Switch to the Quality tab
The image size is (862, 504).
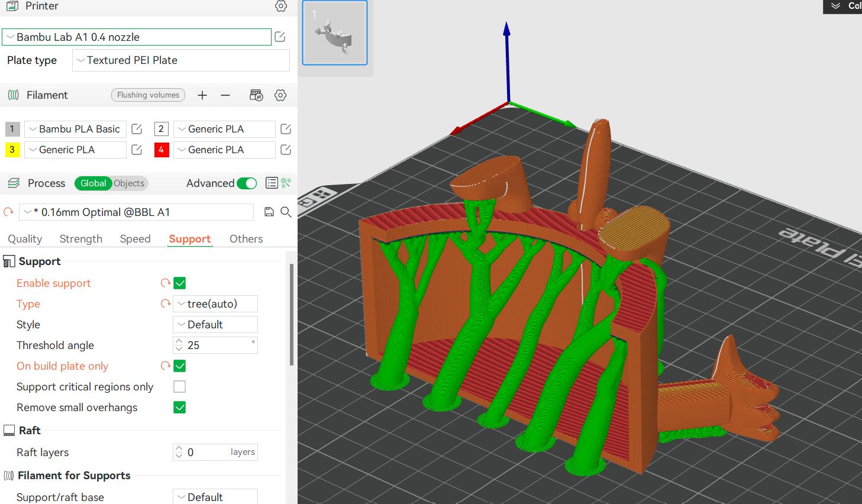(x=25, y=239)
